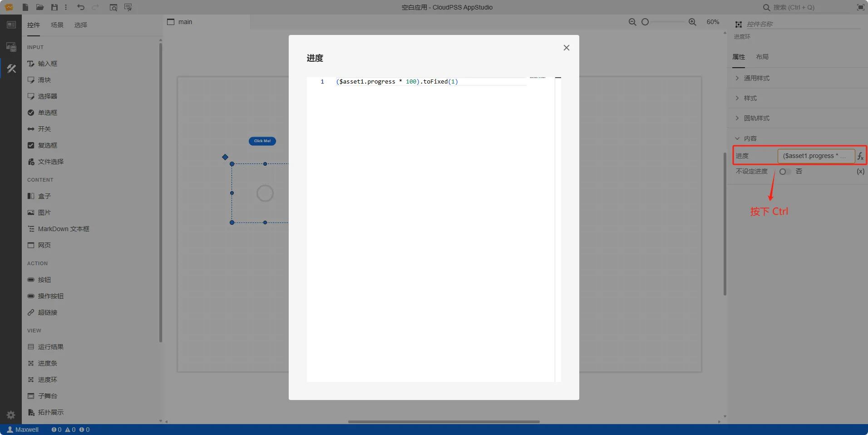This screenshot has height=435, width=868.
Task: Save the app with the floppy disk icon
Action: tap(54, 7)
